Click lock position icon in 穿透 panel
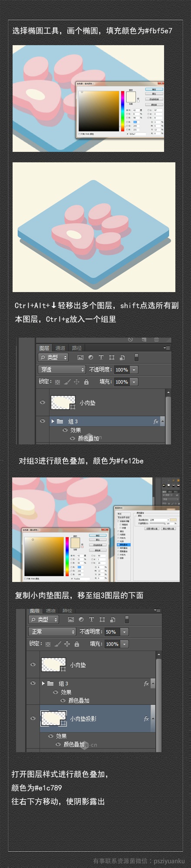The height and width of the screenshot is (868, 191). [76, 382]
